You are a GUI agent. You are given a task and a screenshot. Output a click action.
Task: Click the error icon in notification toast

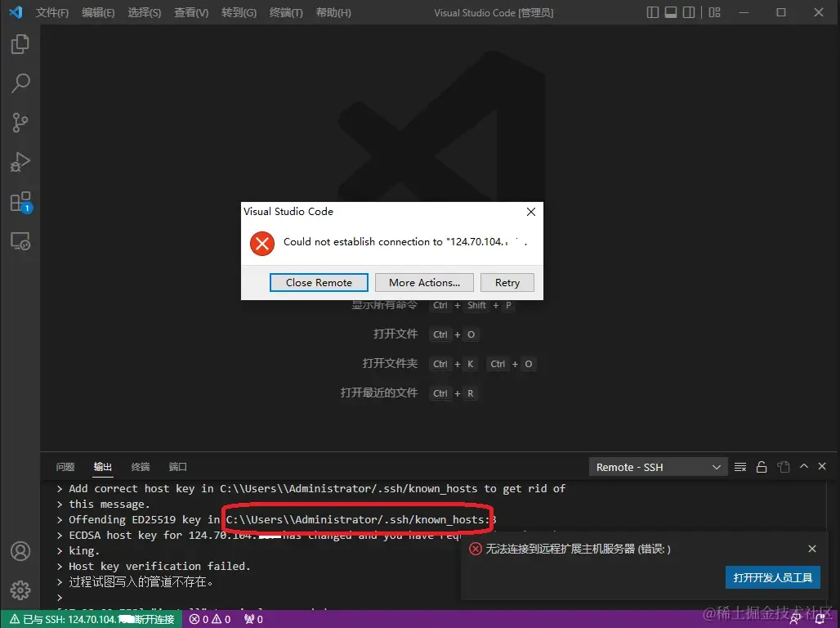pos(475,549)
